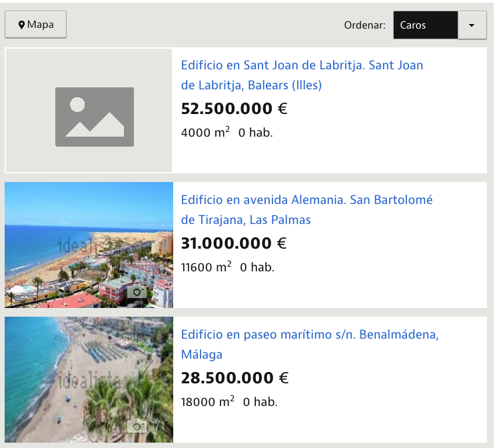Viewport: 499px width, 448px height.
Task: Click the Ordenar label
Action: pyautogui.click(x=364, y=25)
